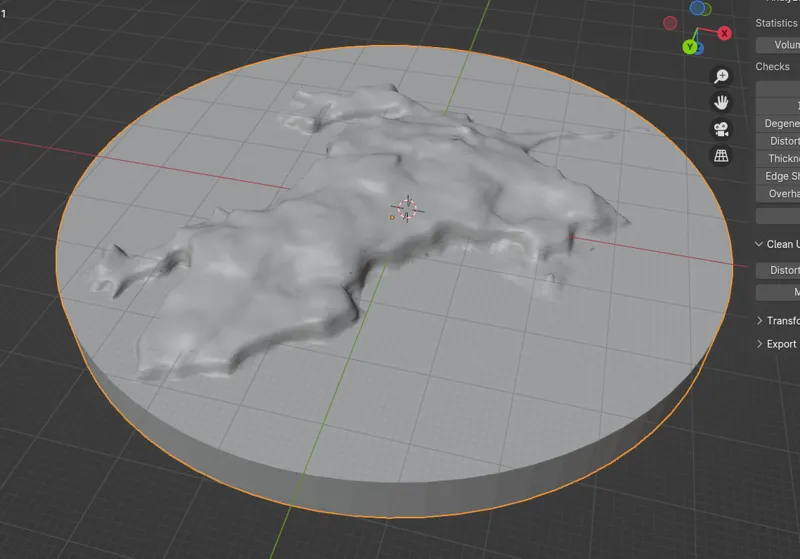The width and height of the screenshot is (800, 559).
Task: Run the Overhang check
Action: click(778, 194)
